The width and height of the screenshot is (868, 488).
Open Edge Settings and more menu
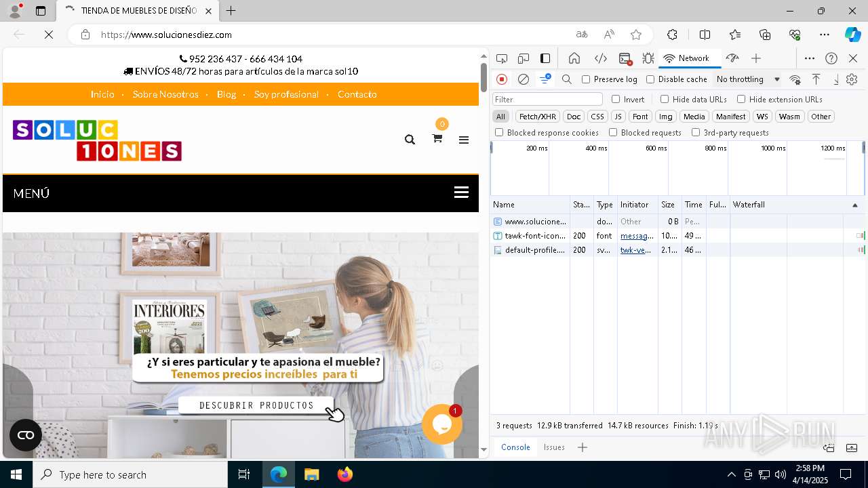click(x=825, y=35)
